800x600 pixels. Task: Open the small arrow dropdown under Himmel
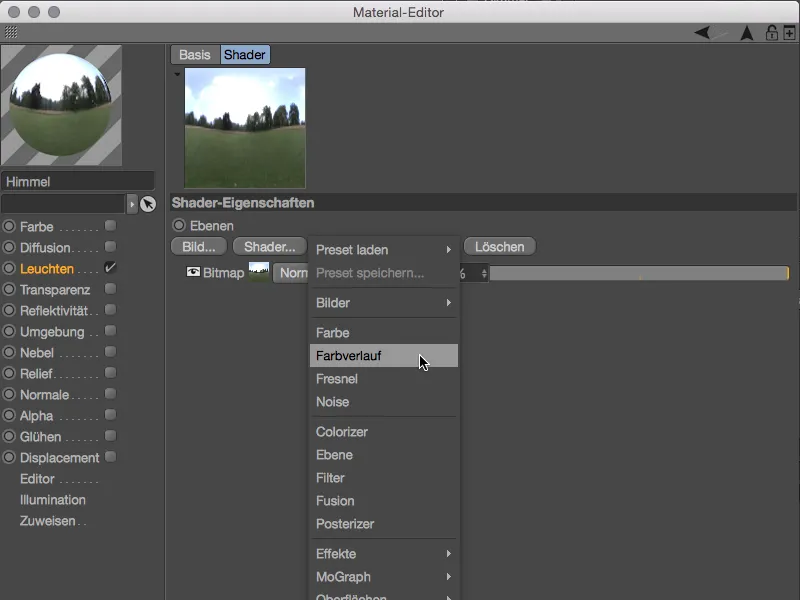[132, 204]
